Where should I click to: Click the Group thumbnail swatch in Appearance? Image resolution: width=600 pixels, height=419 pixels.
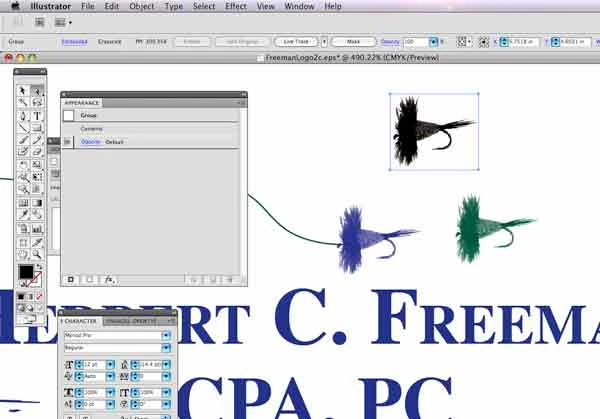69,116
